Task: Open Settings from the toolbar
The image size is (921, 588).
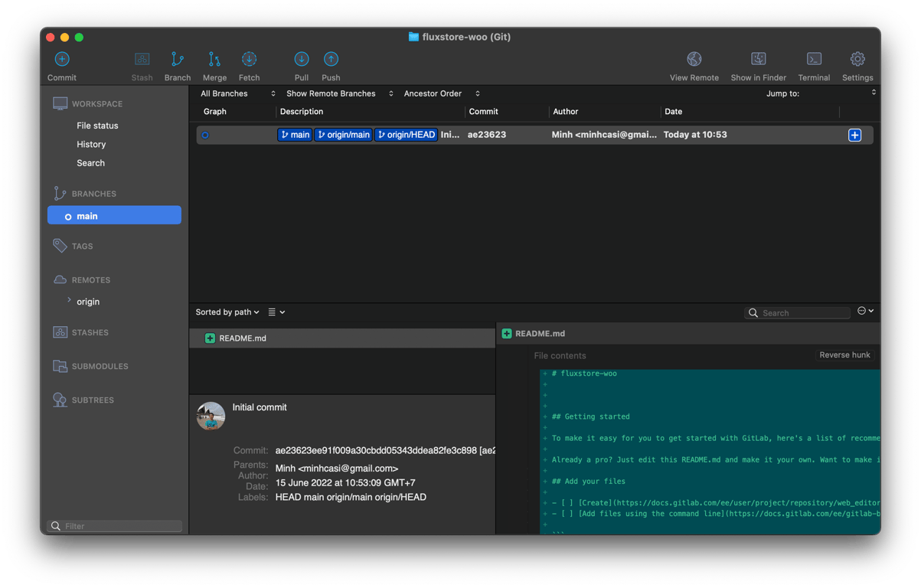Action: (x=857, y=59)
